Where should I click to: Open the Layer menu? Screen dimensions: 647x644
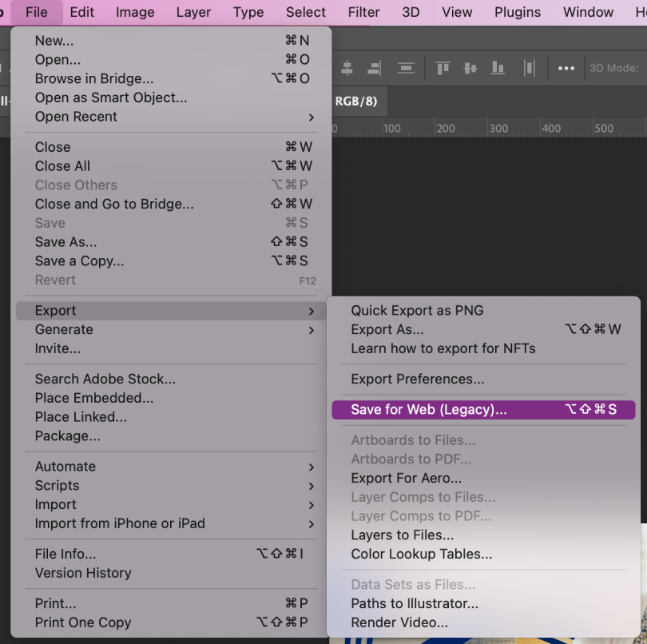click(193, 13)
